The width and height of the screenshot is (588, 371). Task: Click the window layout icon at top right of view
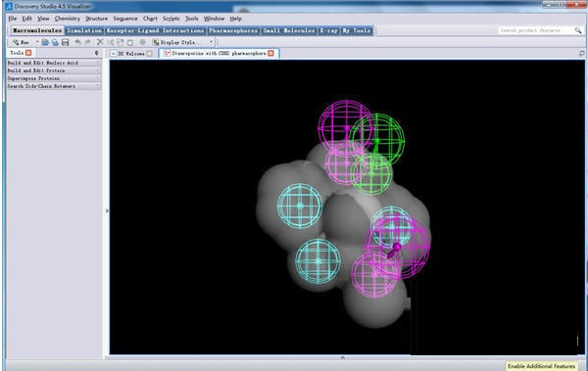(581, 54)
